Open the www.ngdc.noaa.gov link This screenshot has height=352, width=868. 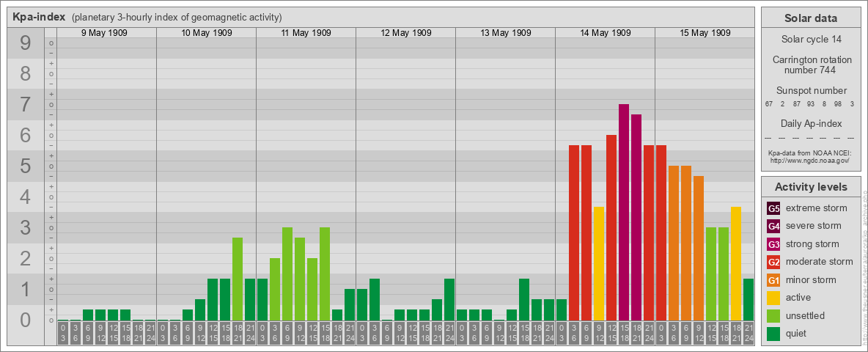point(810,160)
